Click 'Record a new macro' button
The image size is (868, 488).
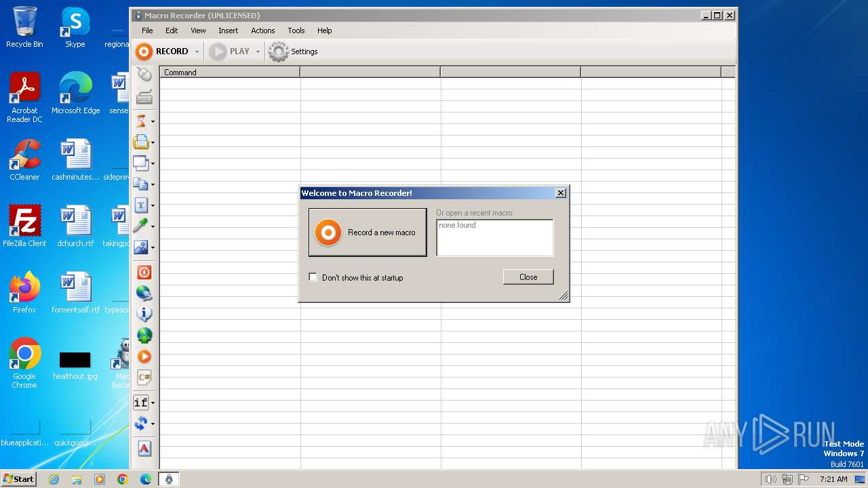pyautogui.click(x=368, y=232)
